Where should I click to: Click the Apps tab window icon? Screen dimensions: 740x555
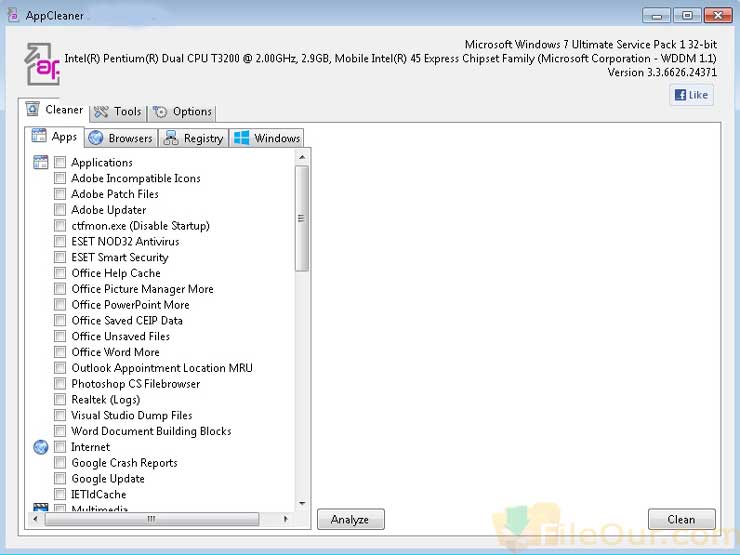[39, 136]
